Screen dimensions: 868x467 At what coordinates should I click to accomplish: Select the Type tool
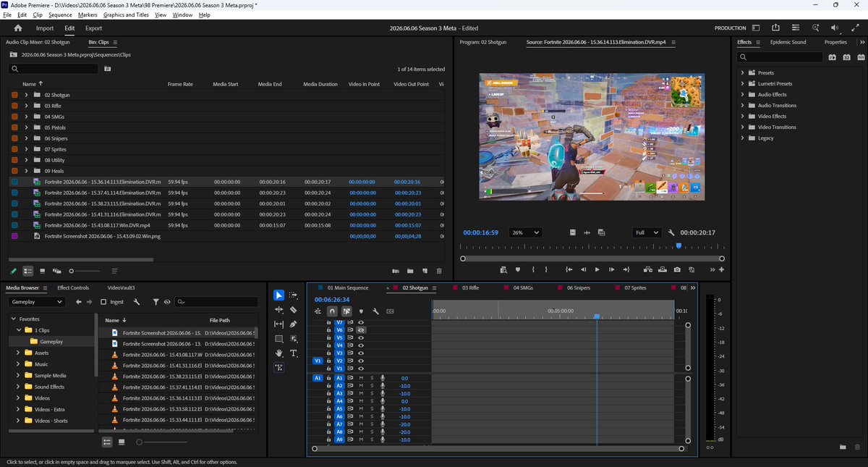[294, 353]
